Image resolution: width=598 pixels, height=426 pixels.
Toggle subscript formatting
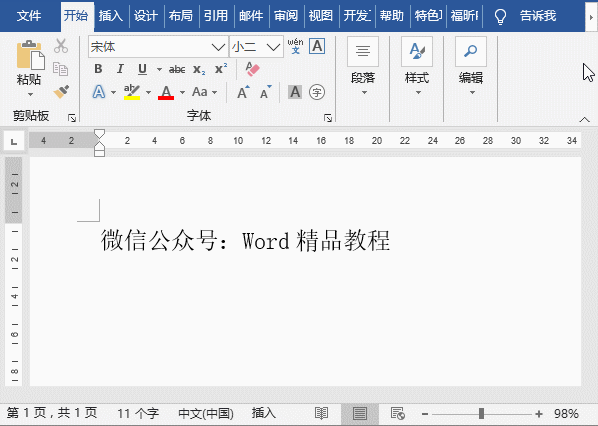(199, 69)
